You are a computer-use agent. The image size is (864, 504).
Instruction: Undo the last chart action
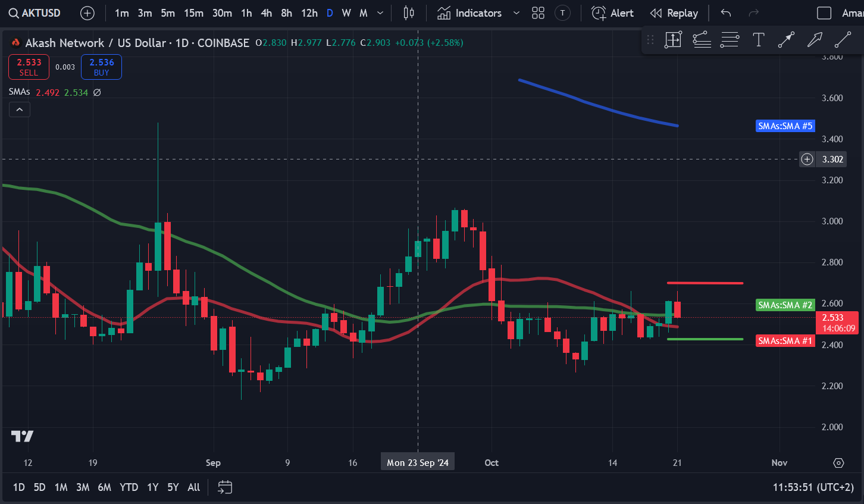click(726, 13)
